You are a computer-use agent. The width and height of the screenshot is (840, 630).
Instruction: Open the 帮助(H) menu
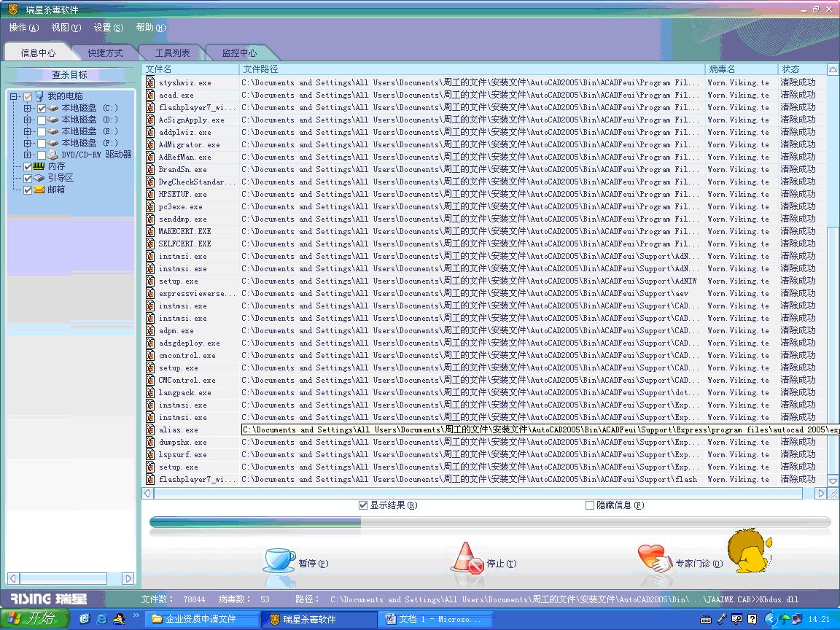coord(150,27)
